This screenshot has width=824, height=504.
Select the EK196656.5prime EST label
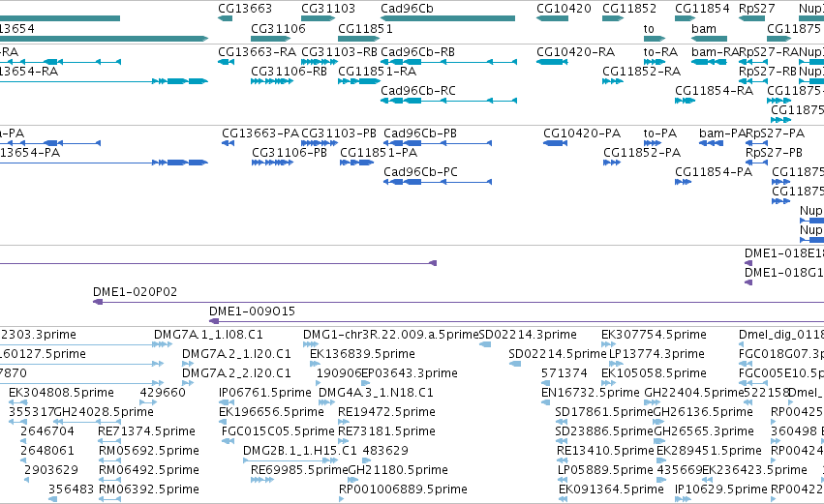[x=272, y=413]
